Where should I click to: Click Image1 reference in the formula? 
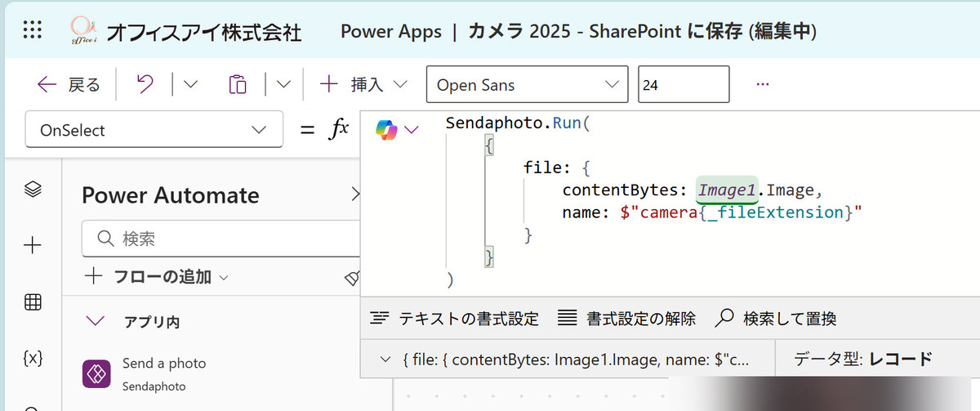tap(728, 190)
